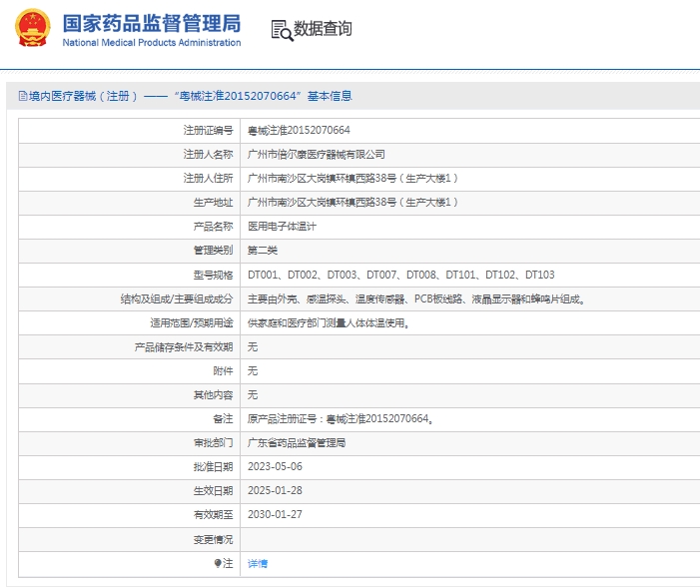Click the document icon before 境内医疗器械
This screenshot has width=700, height=588.
[22, 96]
